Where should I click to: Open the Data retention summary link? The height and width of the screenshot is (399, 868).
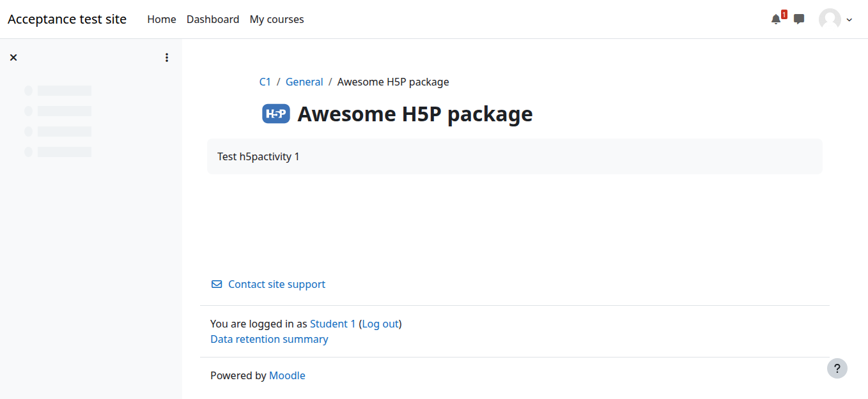tap(269, 339)
